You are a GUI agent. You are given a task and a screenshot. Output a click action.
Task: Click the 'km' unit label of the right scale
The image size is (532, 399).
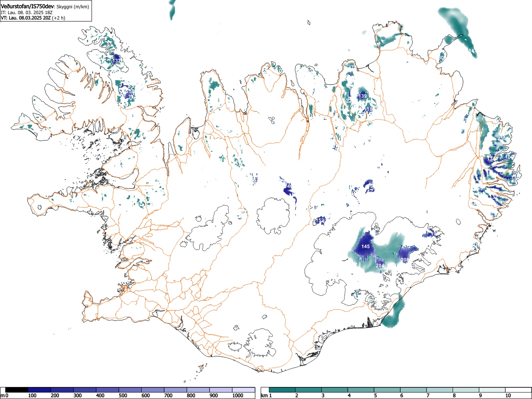tap(264, 396)
